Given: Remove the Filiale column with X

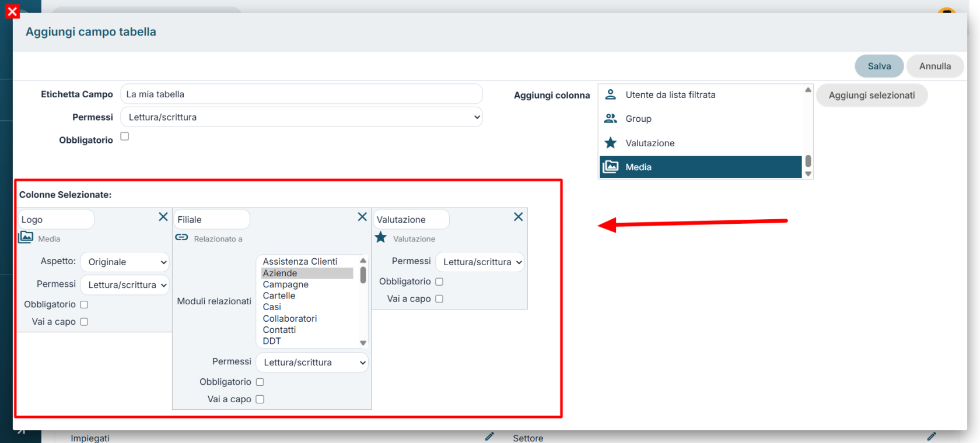Looking at the screenshot, I should (362, 217).
